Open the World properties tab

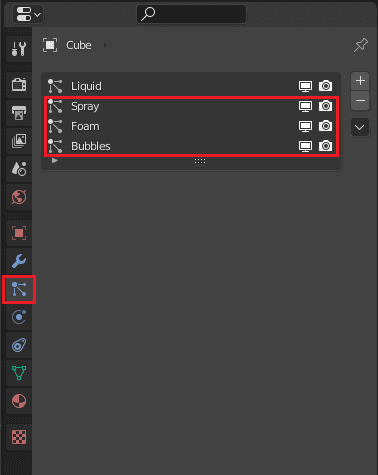tap(19, 197)
